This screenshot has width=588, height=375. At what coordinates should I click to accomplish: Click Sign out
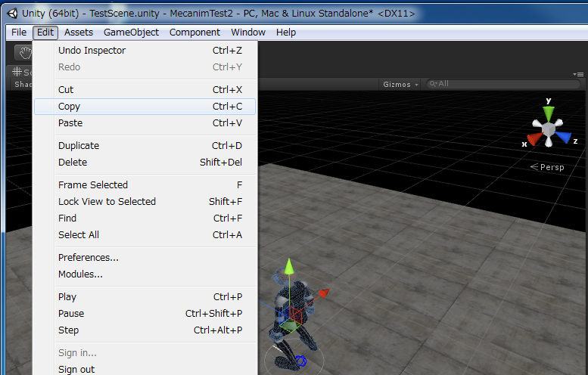145,370
